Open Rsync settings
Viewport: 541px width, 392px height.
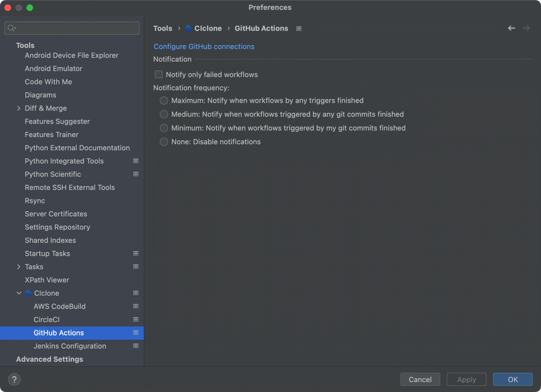click(x=35, y=200)
